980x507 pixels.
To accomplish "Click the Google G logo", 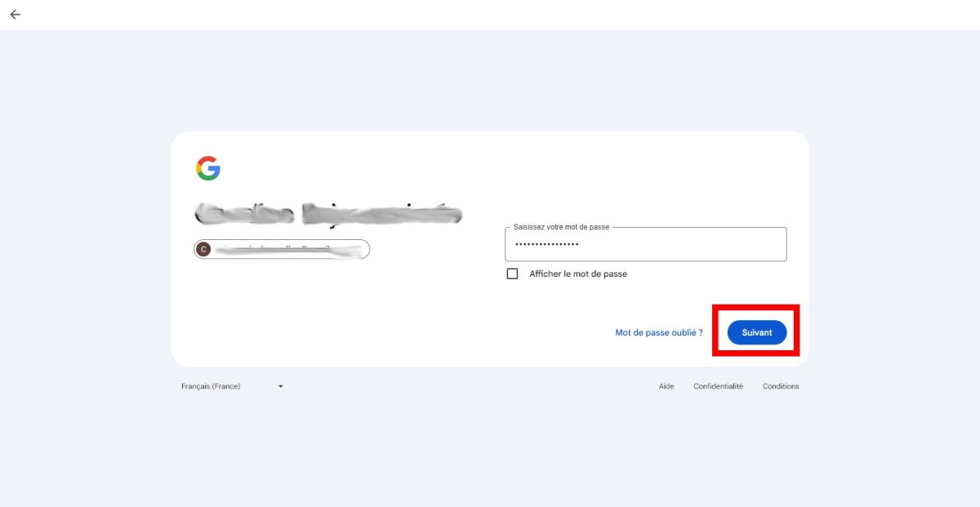I will pyautogui.click(x=208, y=168).
